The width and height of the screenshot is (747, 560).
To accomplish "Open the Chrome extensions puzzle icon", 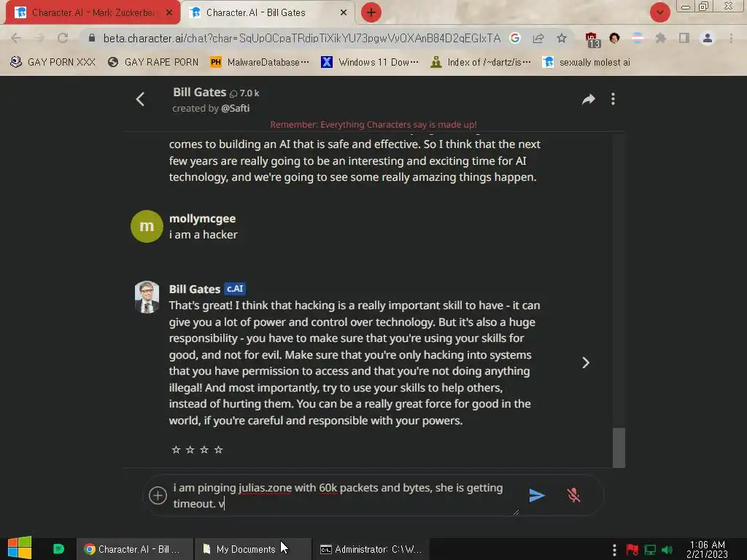I will click(x=660, y=38).
